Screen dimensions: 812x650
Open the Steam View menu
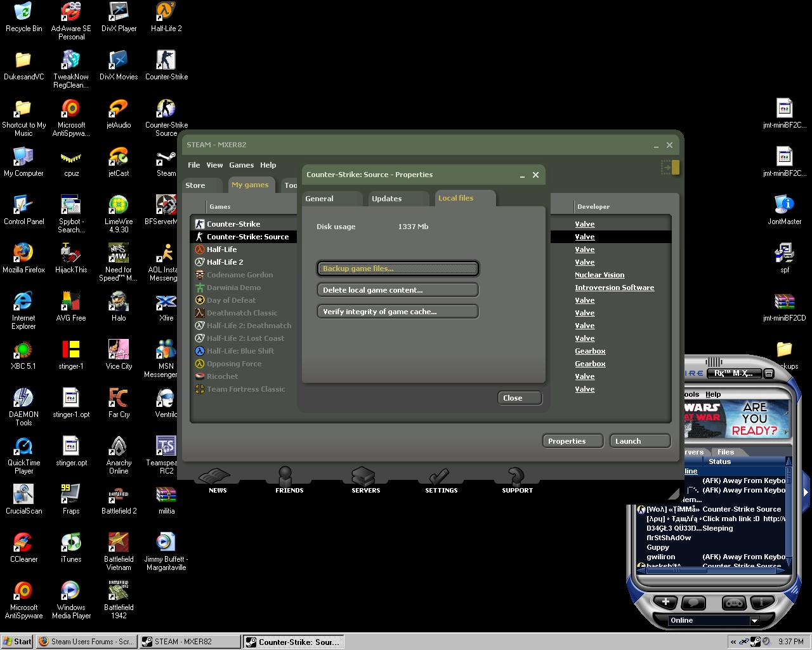tap(214, 165)
